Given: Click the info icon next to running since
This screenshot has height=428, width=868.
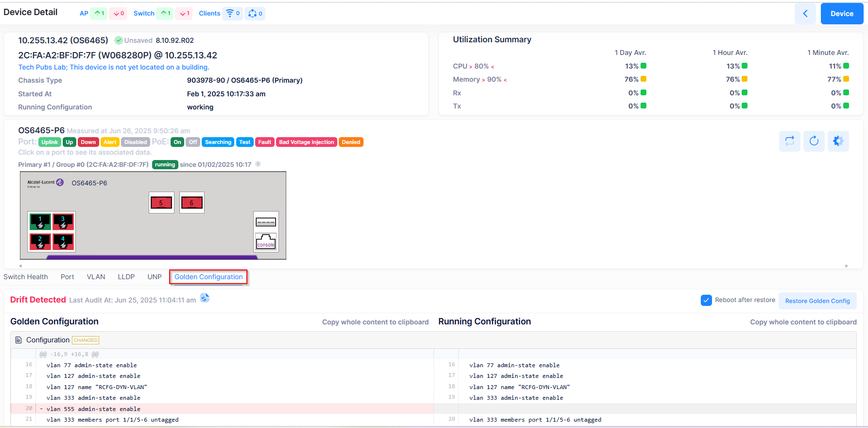Looking at the screenshot, I should (x=258, y=164).
